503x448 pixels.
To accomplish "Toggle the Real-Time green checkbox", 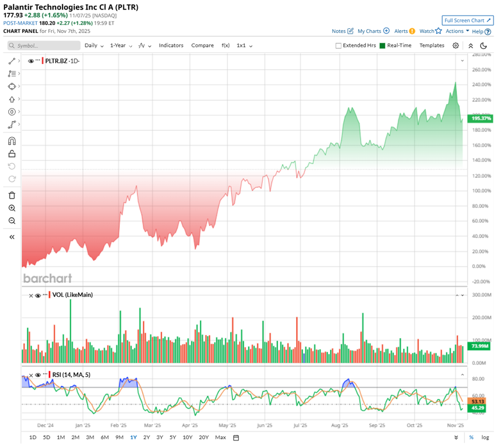I will point(382,46).
